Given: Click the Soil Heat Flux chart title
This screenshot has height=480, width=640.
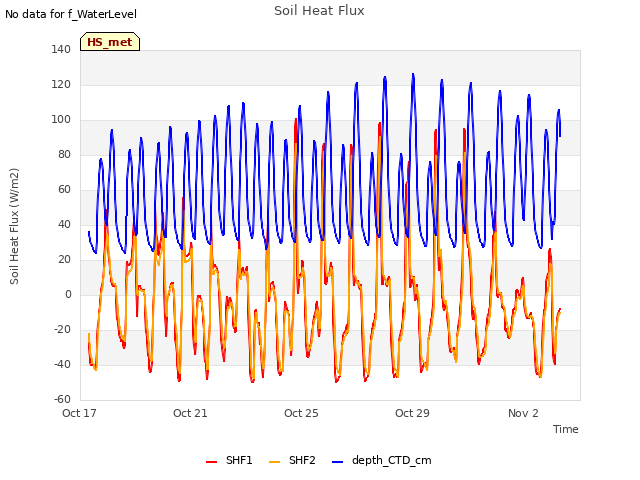Looking at the screenshot, I should (319, 11).
